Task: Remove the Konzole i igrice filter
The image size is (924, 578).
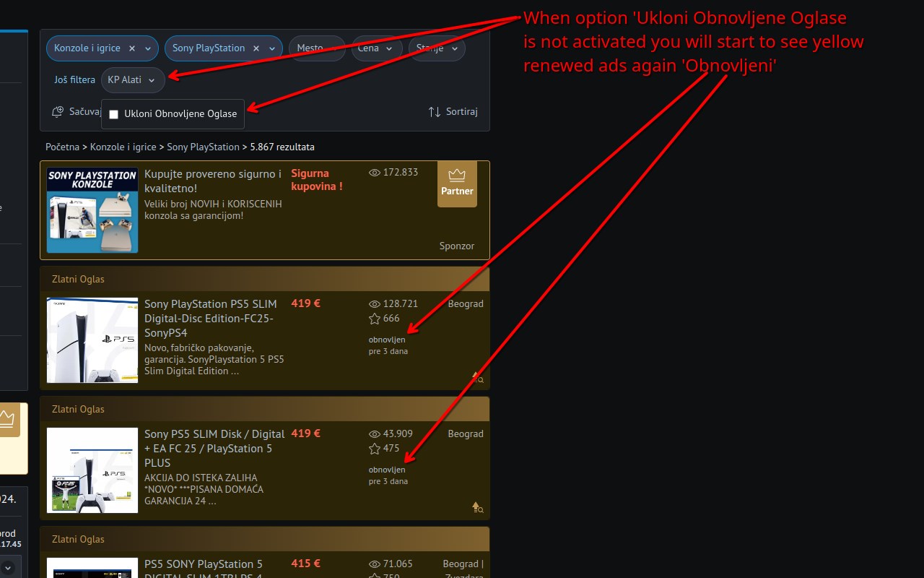Action: [x=131, y=48]
